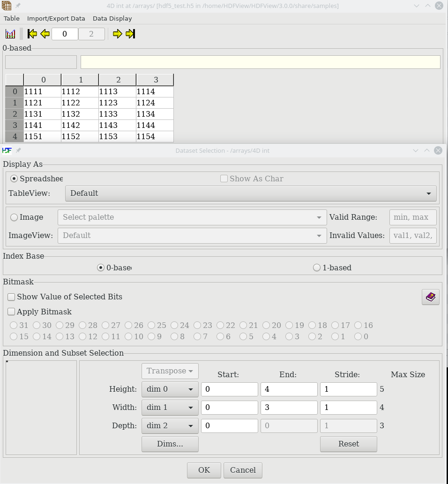Pin the 4D int table window
This screenshot has height=484, width=448.
(x=18, y=6)
